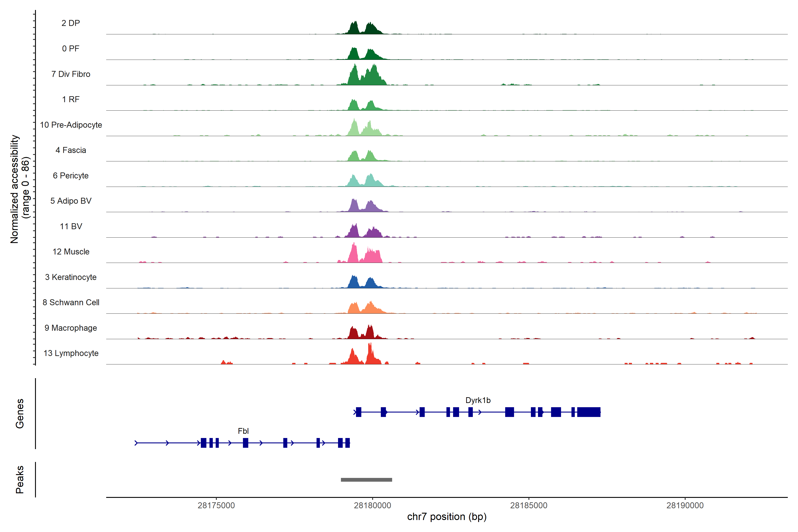Click the 10 Pre-Adipocyte track label
The height and width of the screenshot is (532, 798).
(x=70, y=125)
